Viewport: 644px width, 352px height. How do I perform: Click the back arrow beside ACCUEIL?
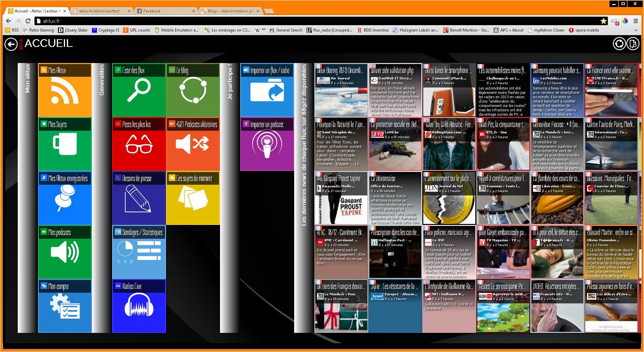click(x=11, y=44)
